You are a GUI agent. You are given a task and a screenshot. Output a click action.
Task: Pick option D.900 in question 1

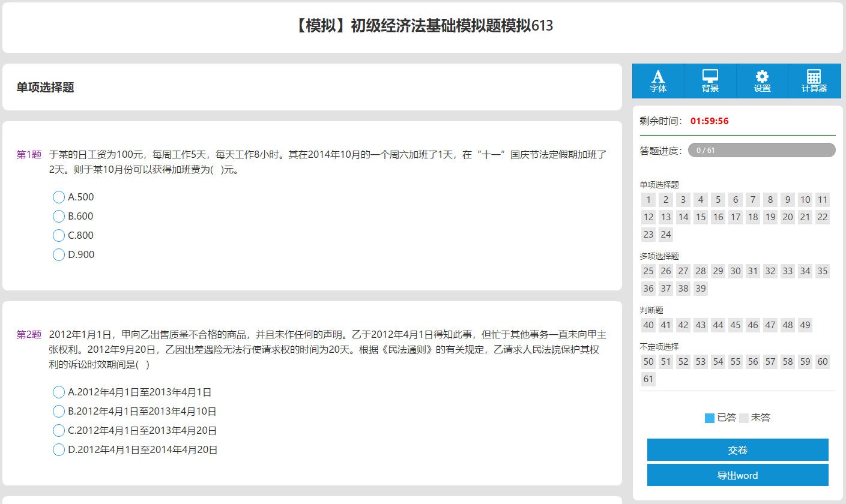pos(59,254)
